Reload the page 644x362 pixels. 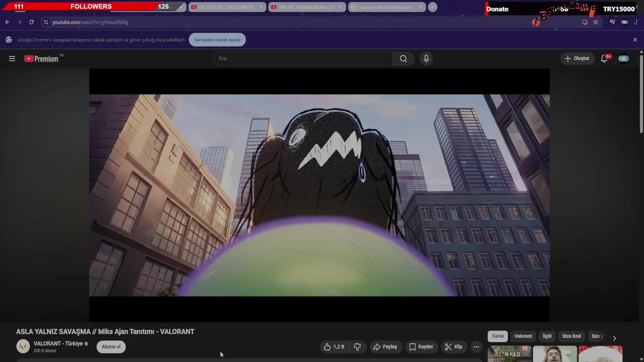(x=31, y=22)
